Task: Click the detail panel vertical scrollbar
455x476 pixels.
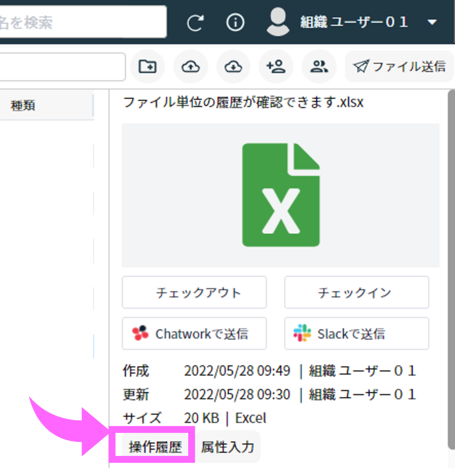Action: [451, 270]
